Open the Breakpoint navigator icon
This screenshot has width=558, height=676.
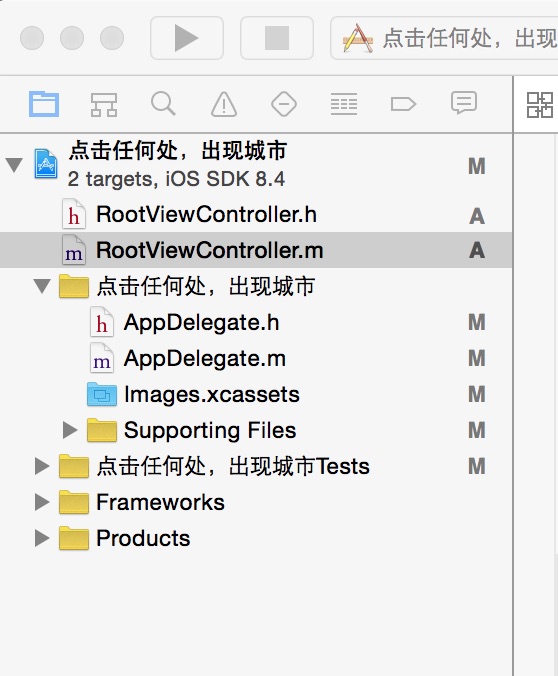tap(403, 104)
